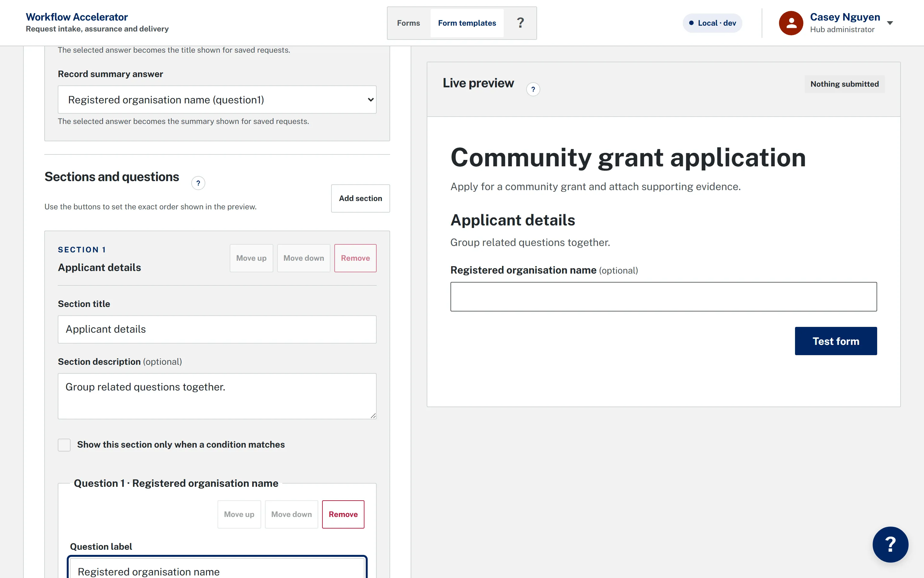Open Sections and questions help tooltip

click(198, 183)
